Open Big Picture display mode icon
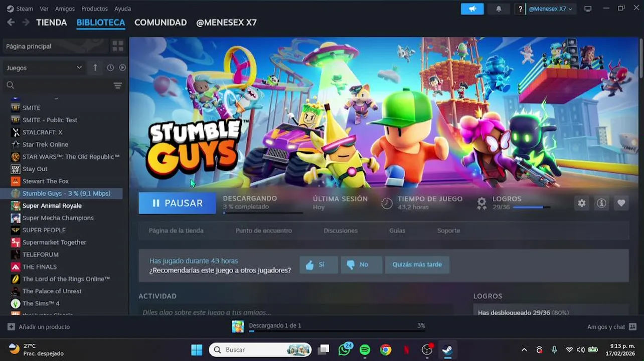644x361 pixels. (588, 9)
